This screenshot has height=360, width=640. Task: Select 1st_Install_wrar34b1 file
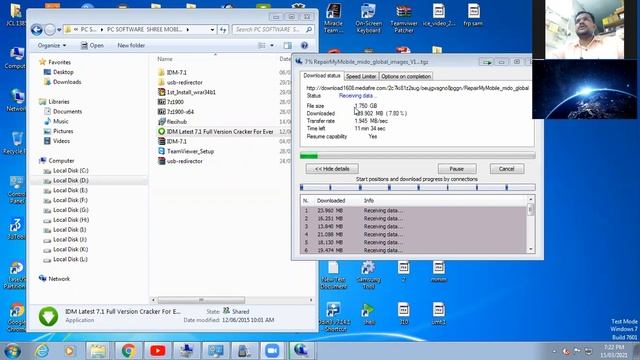(187, 92)
